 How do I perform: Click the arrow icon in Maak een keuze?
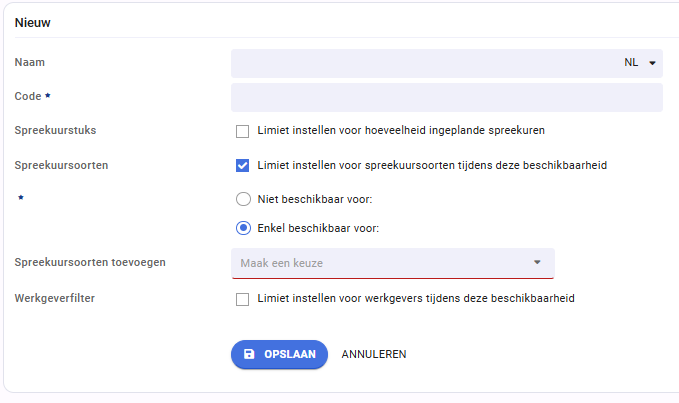pyautogui.click(x=537, y=262)
